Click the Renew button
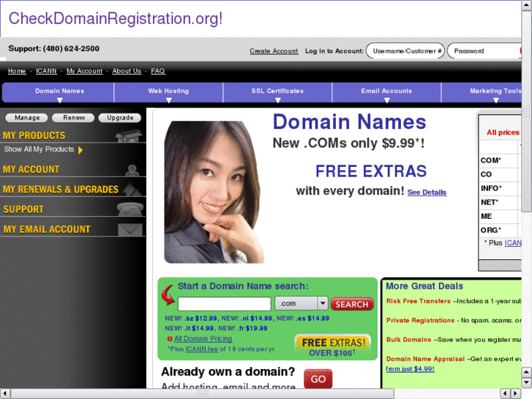The image size is (532, 399). click(74, 117)
